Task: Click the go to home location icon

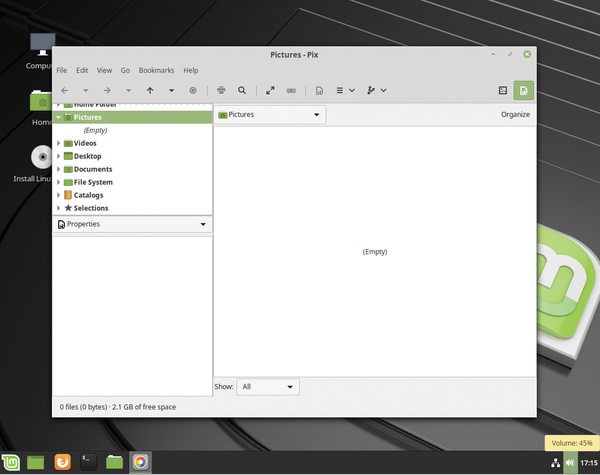Action: [193, 90]
